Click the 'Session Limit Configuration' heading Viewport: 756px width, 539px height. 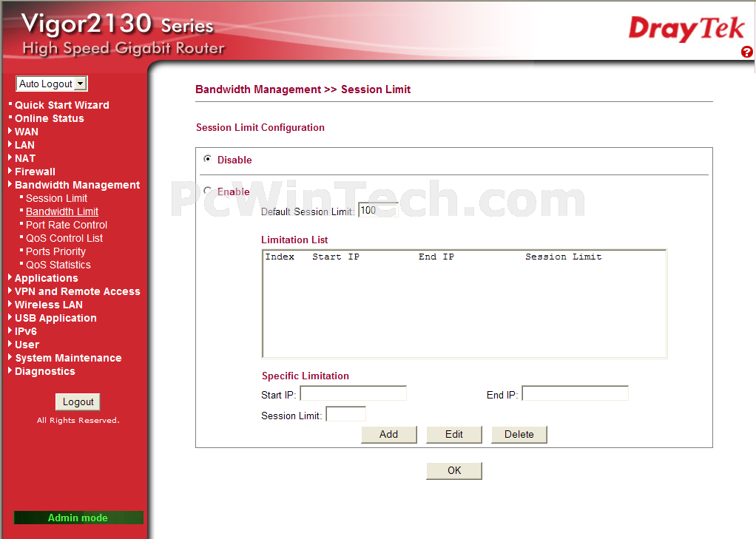pyautogui.click(x=260, y=128)
